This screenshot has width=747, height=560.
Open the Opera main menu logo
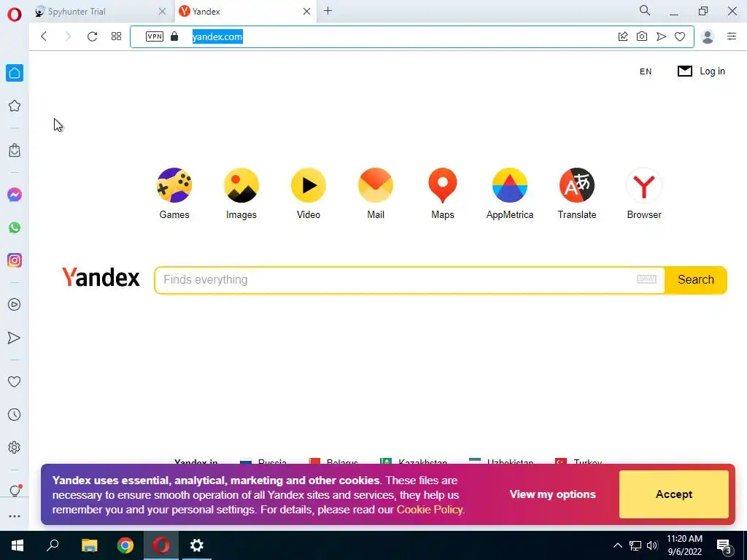coord(15,15)
